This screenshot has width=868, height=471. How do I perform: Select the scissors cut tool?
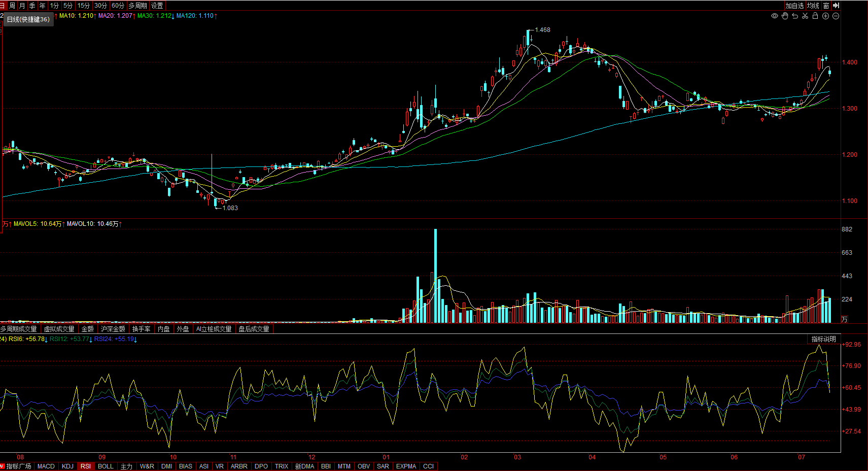(x=805, y=16)
